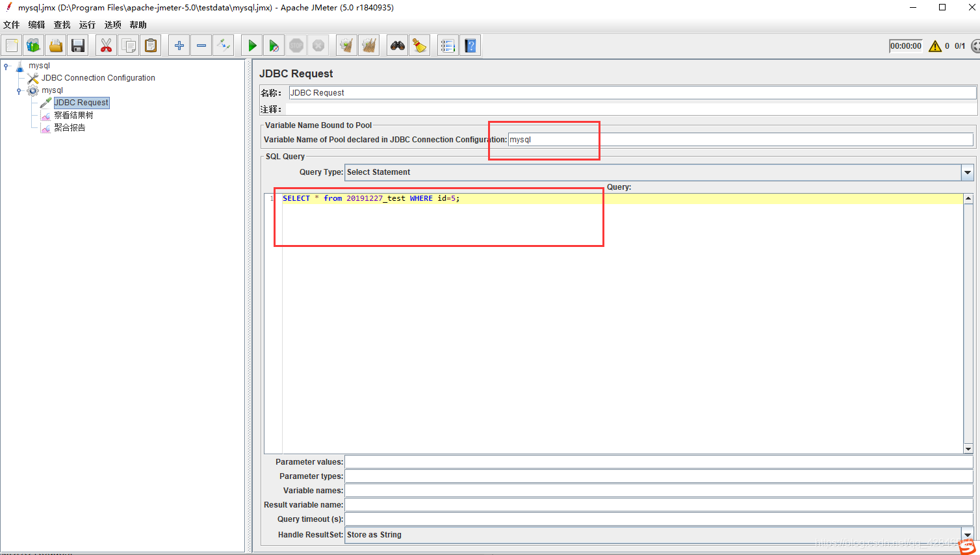Click the Parameter values field

(658, 462)
